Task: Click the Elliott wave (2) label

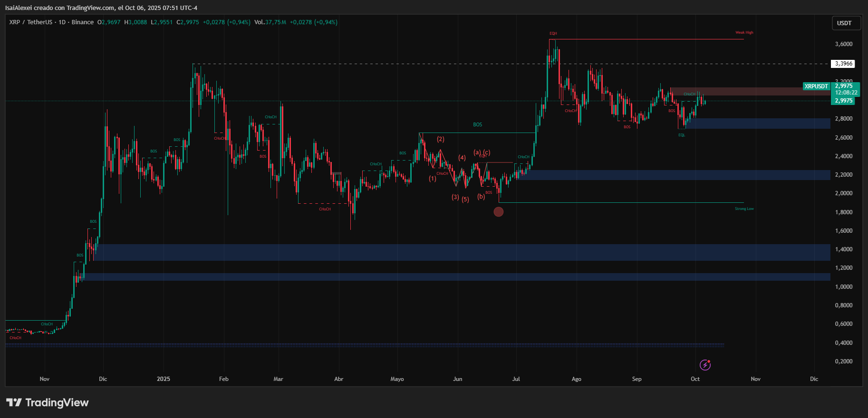Action: 441,139
